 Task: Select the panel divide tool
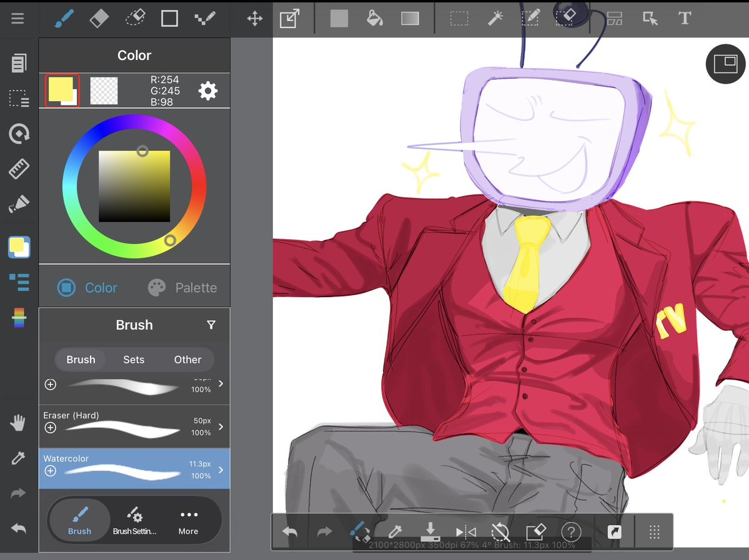(614, 19)
